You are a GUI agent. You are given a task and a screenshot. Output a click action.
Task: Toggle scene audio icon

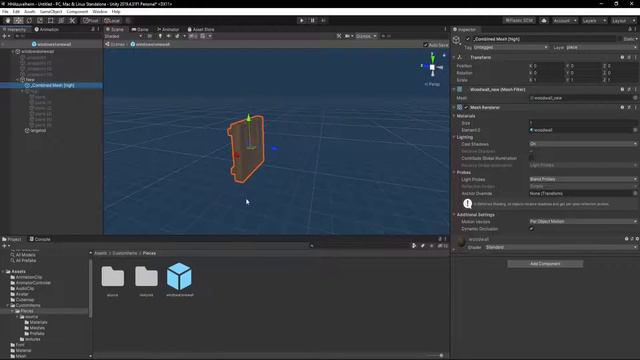point(168,36)
